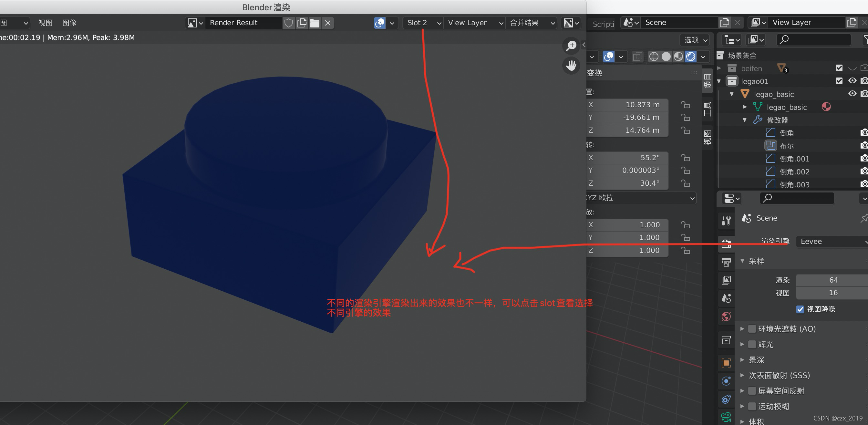This screenshot has height=425, width=868.
Task: Open the 图像 menu in image editor
Action: (69, 23)
